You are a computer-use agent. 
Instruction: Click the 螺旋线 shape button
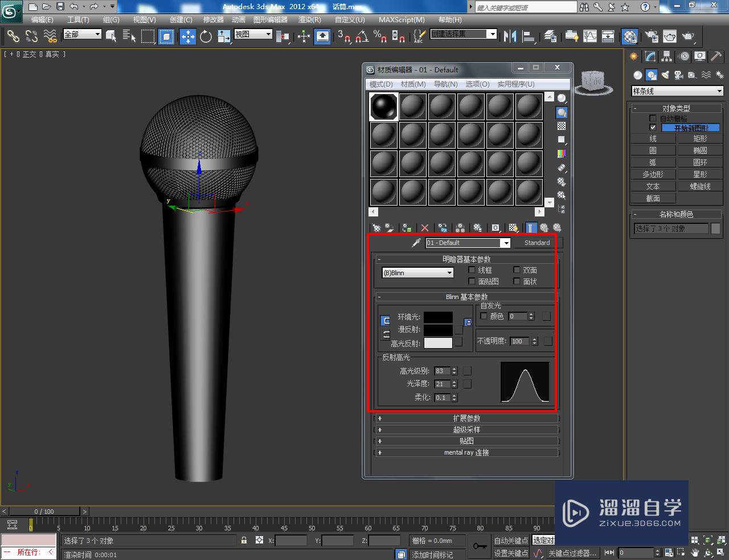coord(700,186)
